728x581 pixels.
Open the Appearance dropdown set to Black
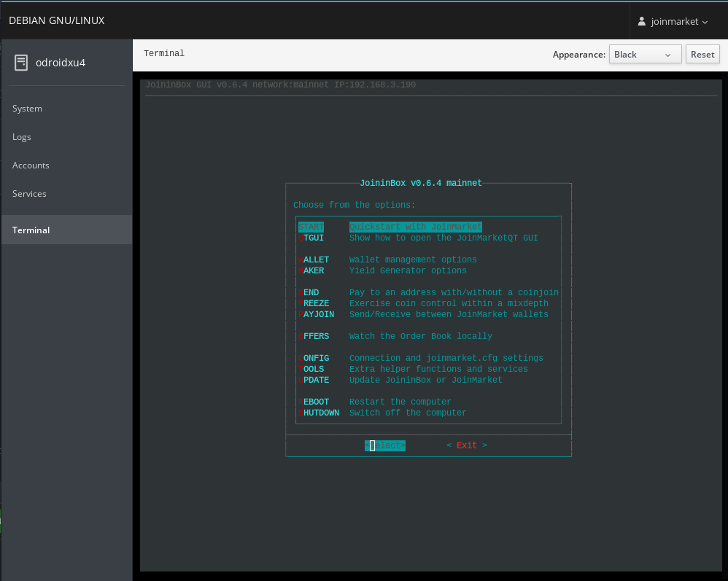coord(645,54)
